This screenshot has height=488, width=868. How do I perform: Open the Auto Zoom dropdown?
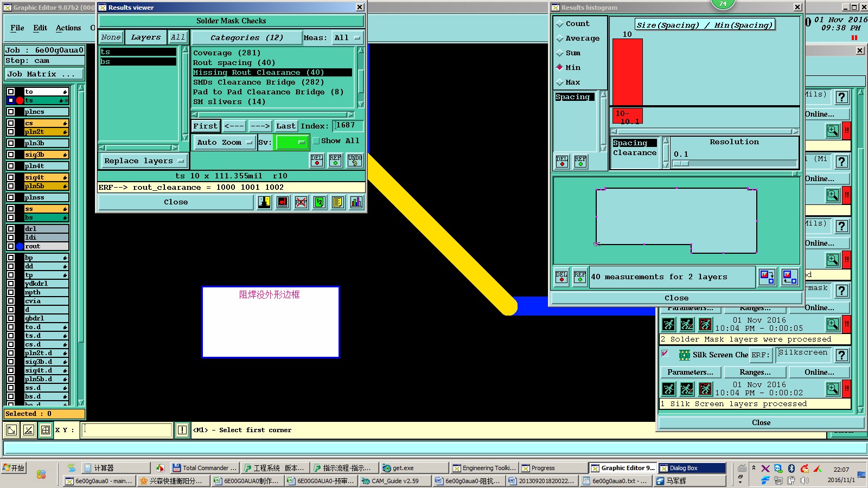pos(225,143)
